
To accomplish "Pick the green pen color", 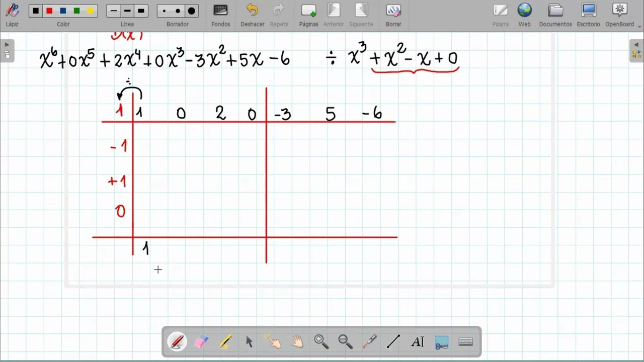I will 76,11.
